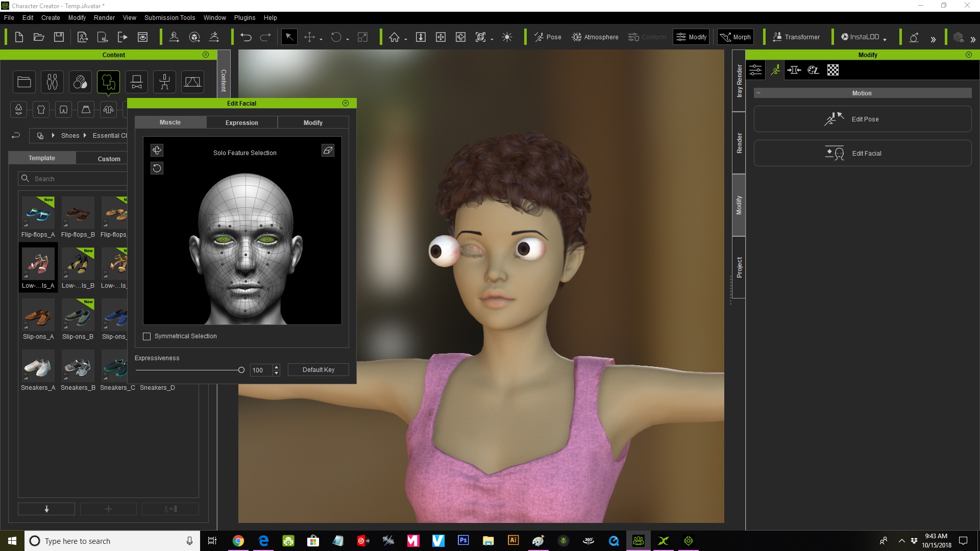Toggle the Atmosphere panel button
Viewport: 980px width, 551px height.
click(x=595, y=37)
